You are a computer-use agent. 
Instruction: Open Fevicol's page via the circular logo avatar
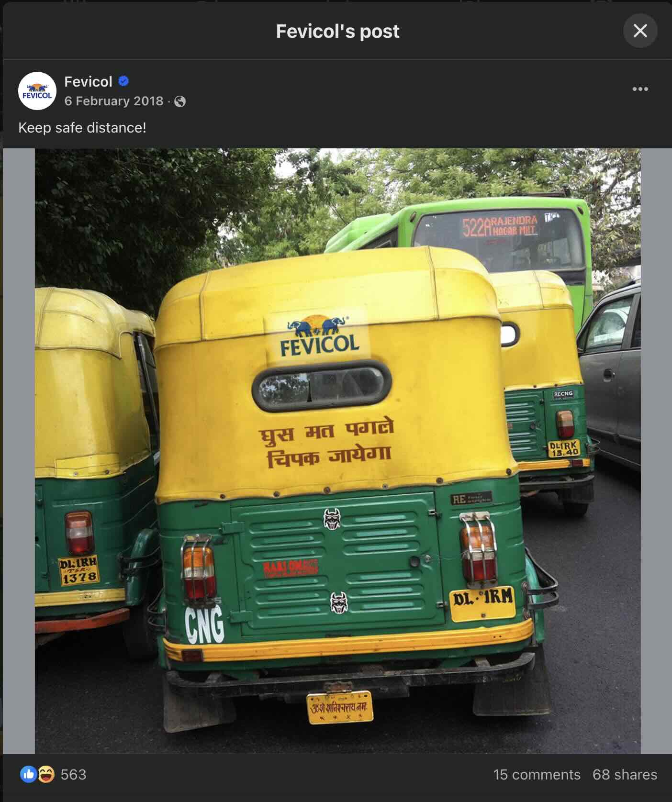point(38,91)
